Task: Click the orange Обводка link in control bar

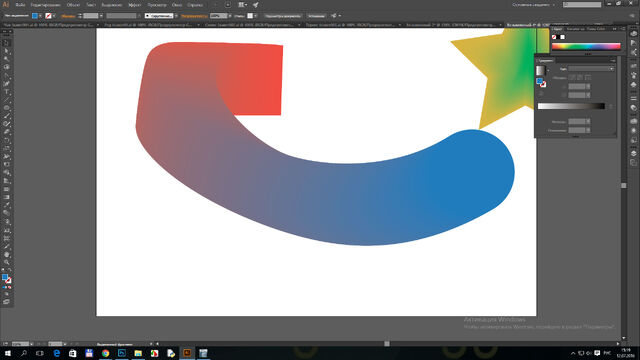Action: [68, 16]
